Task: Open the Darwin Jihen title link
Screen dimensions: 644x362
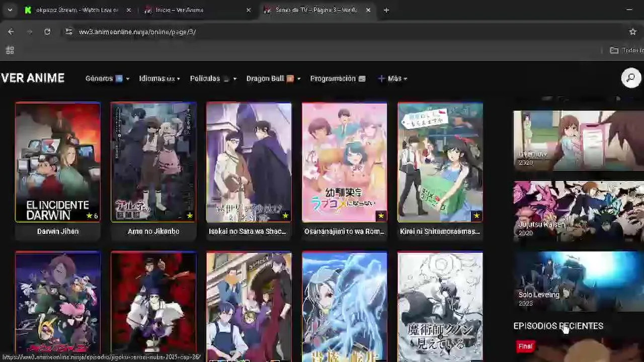Action: coord(58,231)
